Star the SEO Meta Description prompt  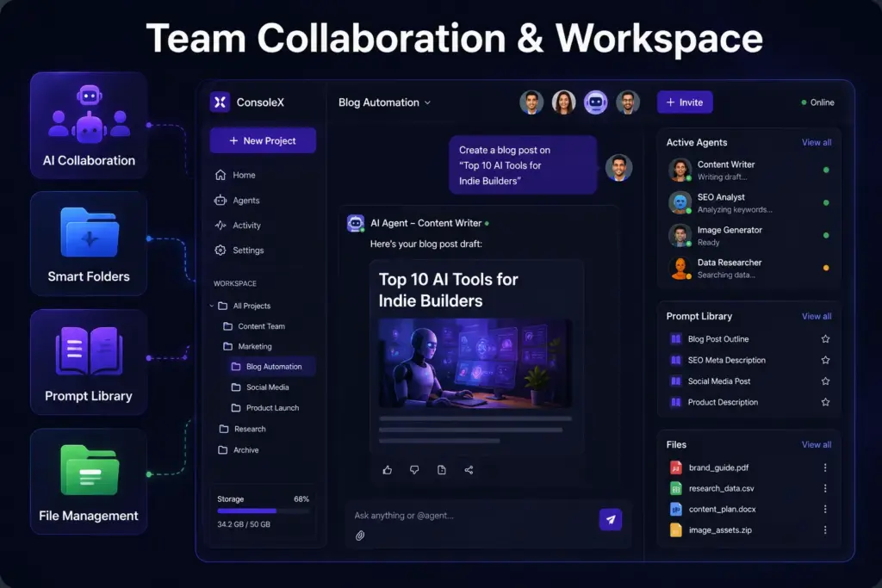pyautogui.click(x=825, y=360)
